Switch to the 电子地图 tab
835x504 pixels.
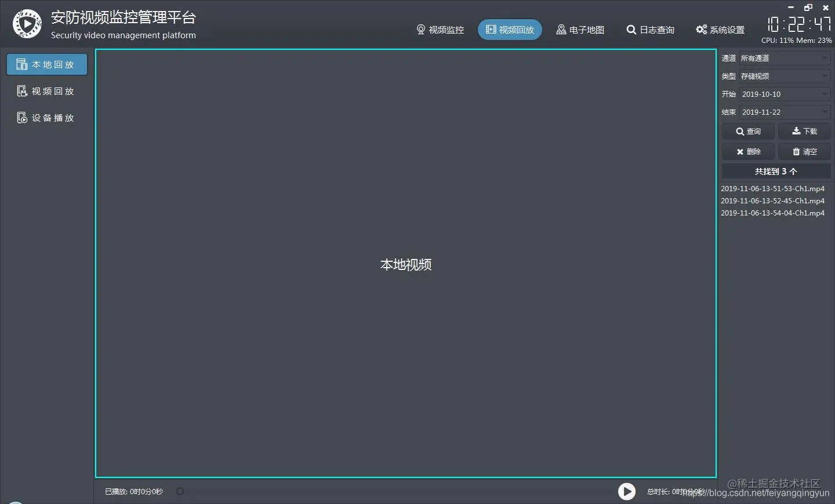coord(580,30)
